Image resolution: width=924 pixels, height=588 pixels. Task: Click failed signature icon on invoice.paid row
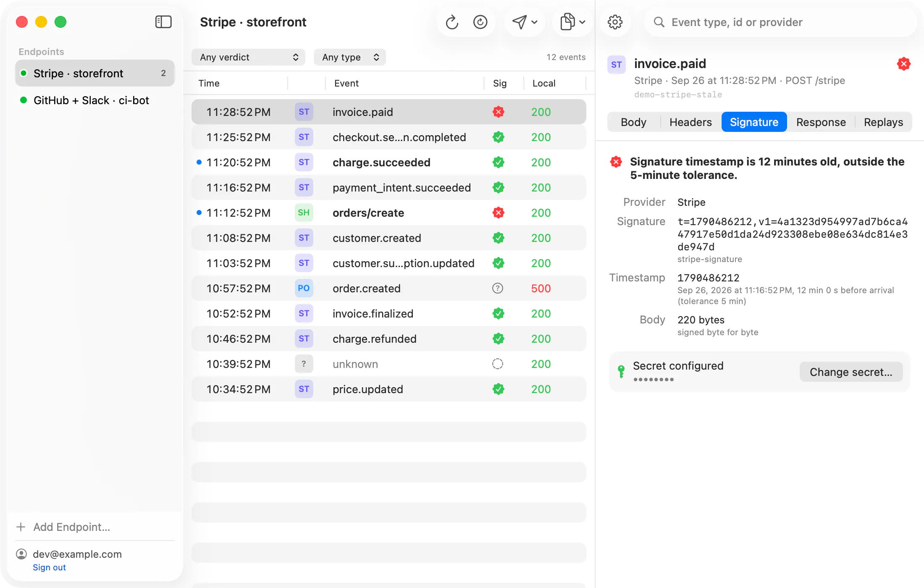pos(498,112)
